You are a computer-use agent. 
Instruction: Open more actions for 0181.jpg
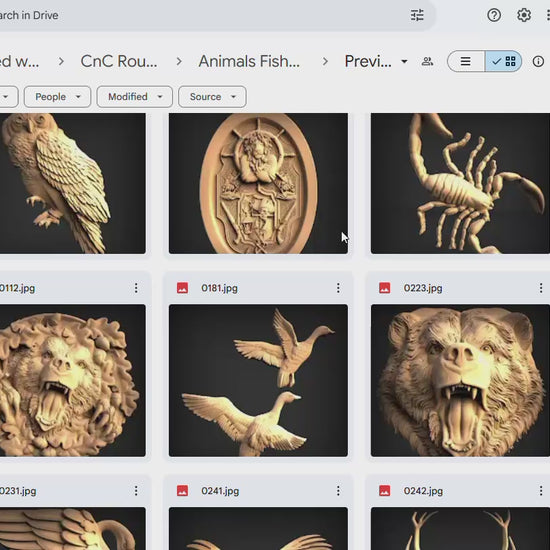click(338, 288)
